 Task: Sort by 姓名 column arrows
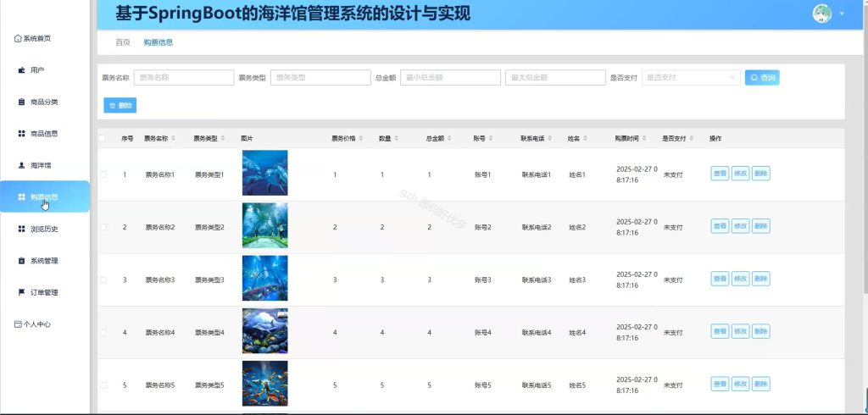click(585, 138)
